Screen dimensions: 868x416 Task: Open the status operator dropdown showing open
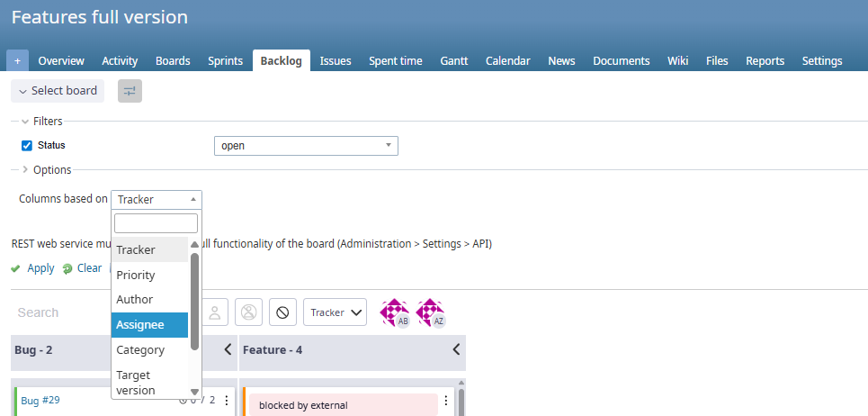pos(306,146)
